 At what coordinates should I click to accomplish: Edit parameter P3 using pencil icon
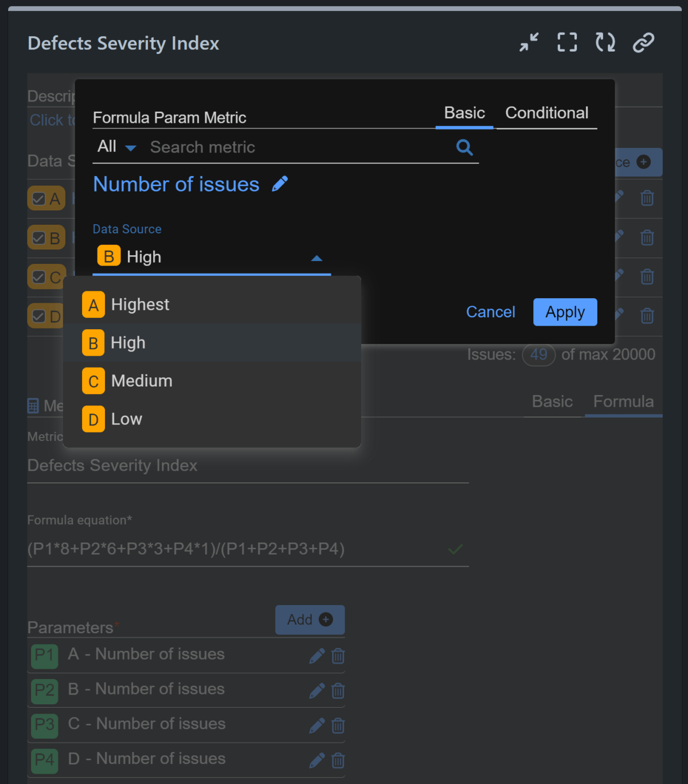316,726
